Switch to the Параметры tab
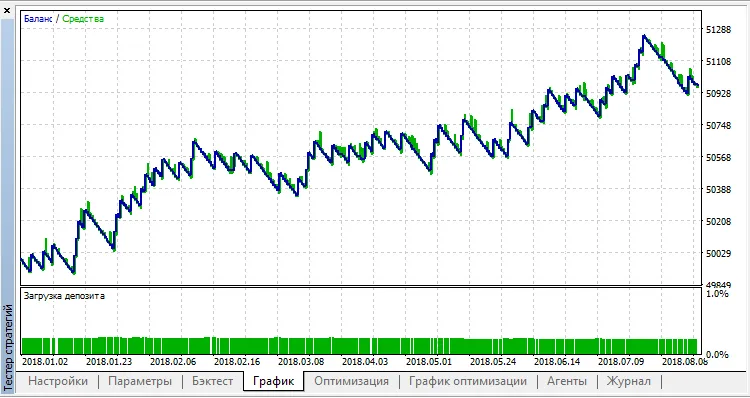Image resolution: width=750 pixels, height=398 pixels. 140,381
